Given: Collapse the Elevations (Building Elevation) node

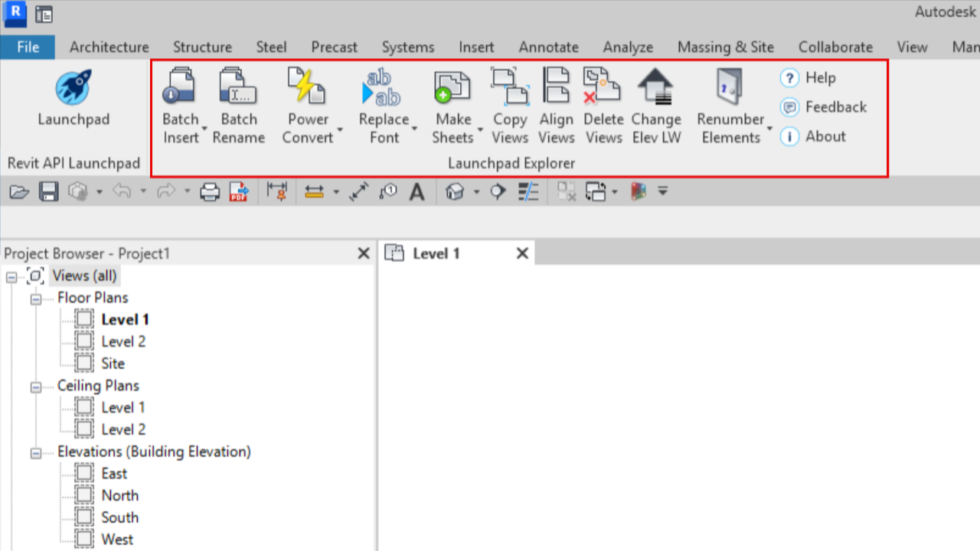Looking at the screenshot, I should pos(35,453).
